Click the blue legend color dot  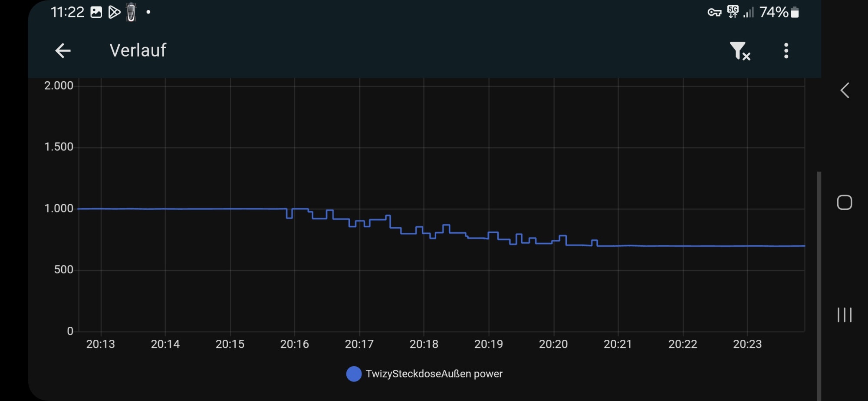point(354,374)
